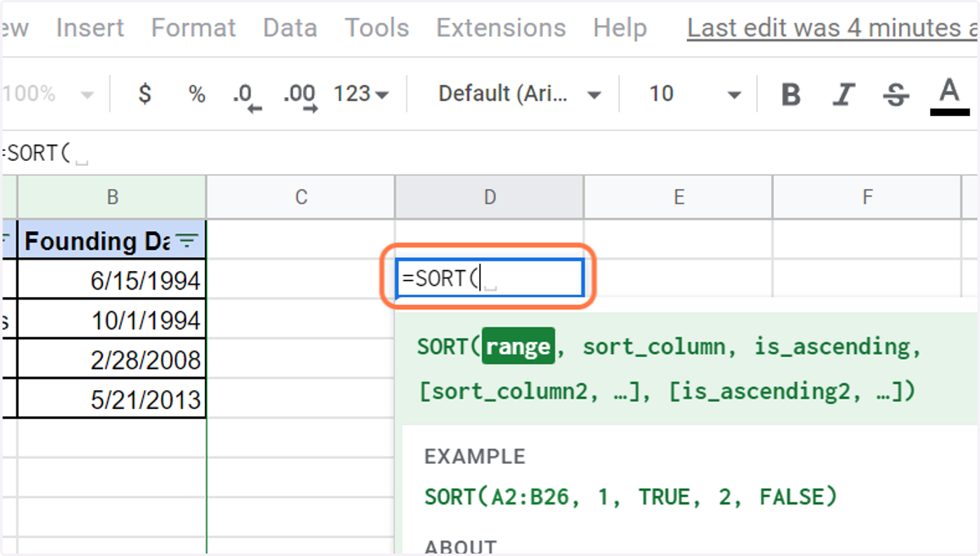This screenshot has height=556, width=980.
Task: Open Last edit was 4 minutes ago link
Action: tap(833, 28)
